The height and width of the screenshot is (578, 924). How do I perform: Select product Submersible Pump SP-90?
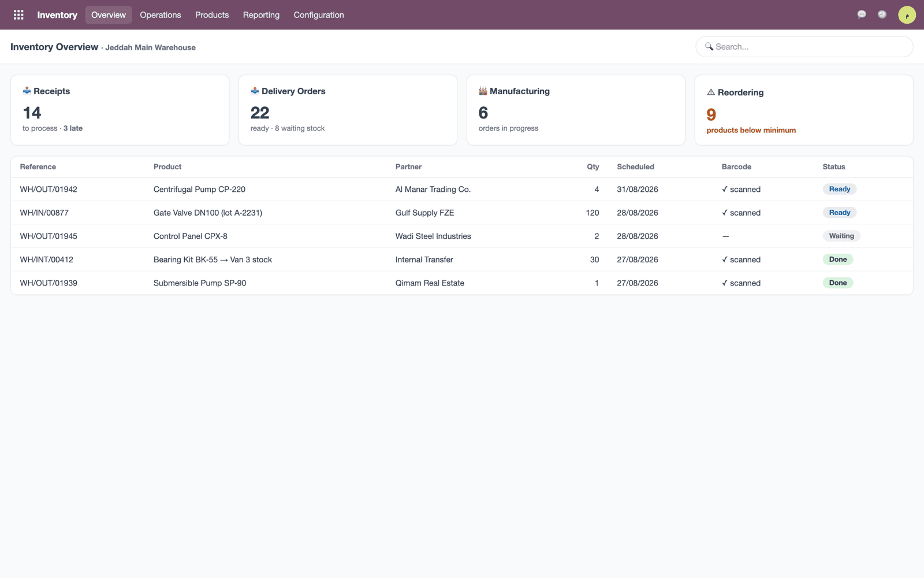coord(200,283)
